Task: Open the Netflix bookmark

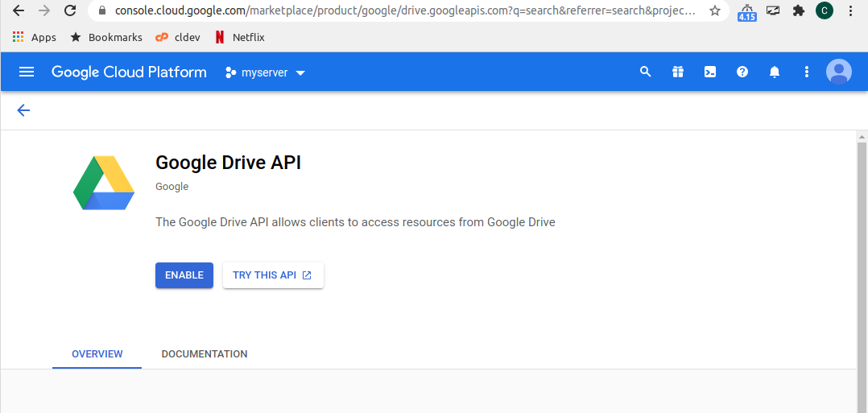Action: pyautogui.click(x=240, y=37)
